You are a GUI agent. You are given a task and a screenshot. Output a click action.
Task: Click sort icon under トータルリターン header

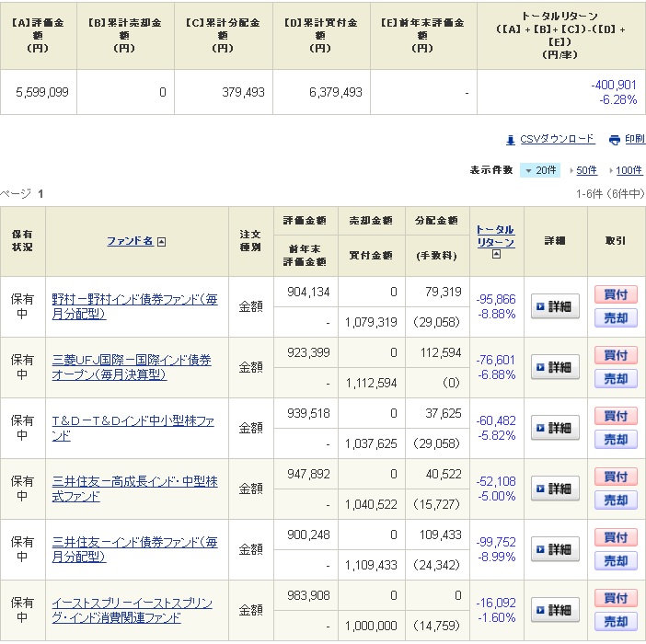[496, 255]
